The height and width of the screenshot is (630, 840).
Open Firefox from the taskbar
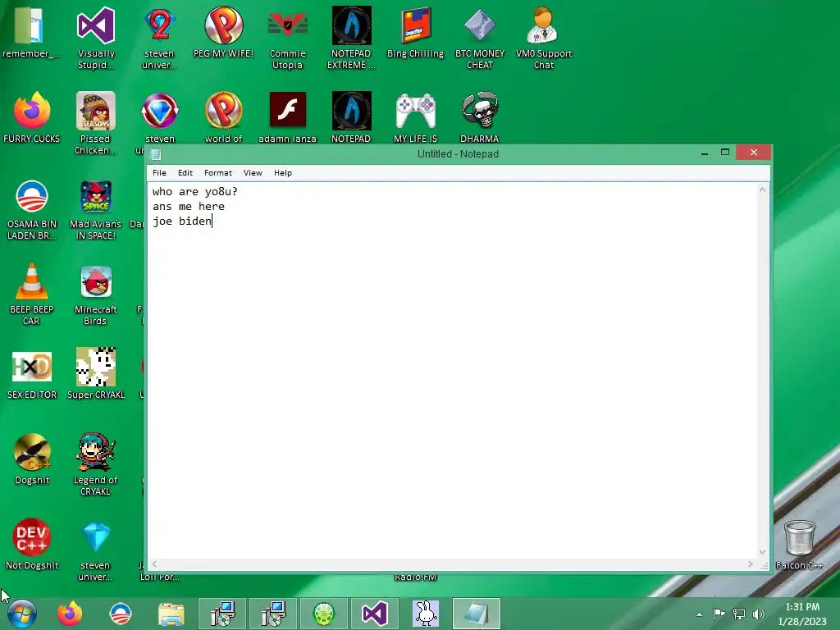70,614
